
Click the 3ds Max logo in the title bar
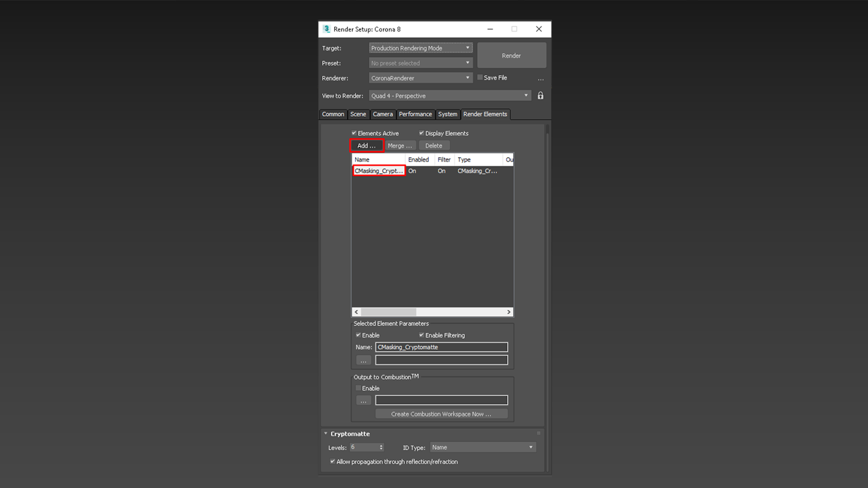(x=327, y=29)
